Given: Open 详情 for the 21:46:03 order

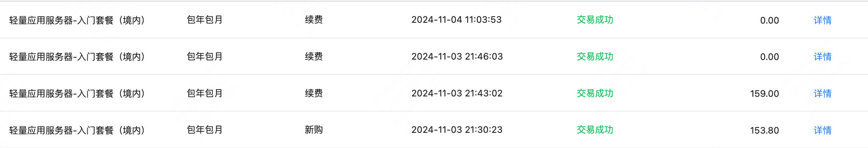Looking at the screenshot, I should coord(822,57).
